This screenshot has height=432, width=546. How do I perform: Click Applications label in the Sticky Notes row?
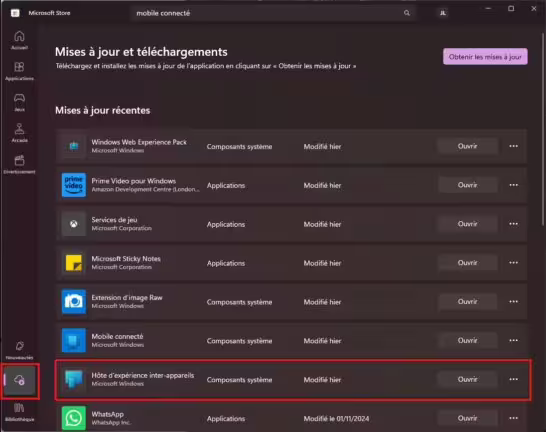tap(226, 264)
